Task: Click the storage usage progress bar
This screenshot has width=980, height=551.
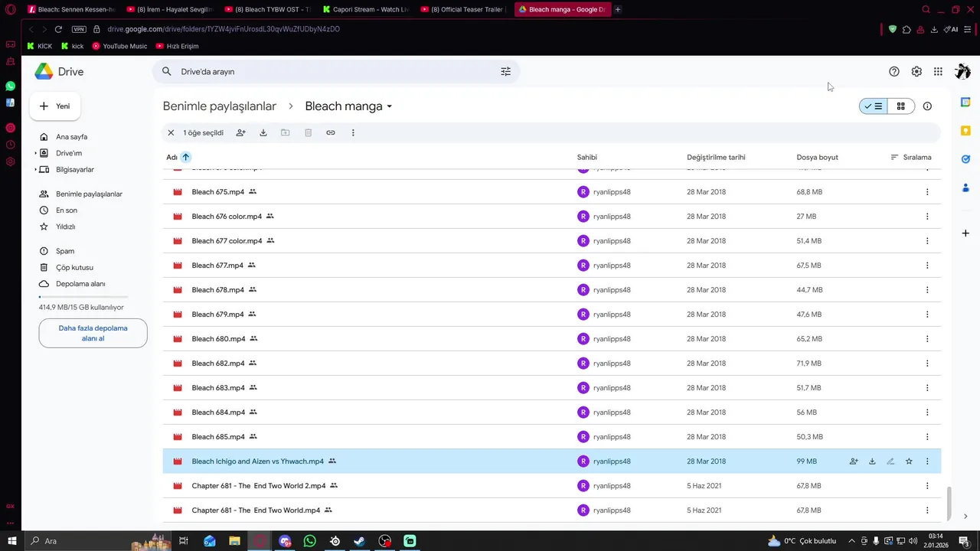Action: point(83,297)
